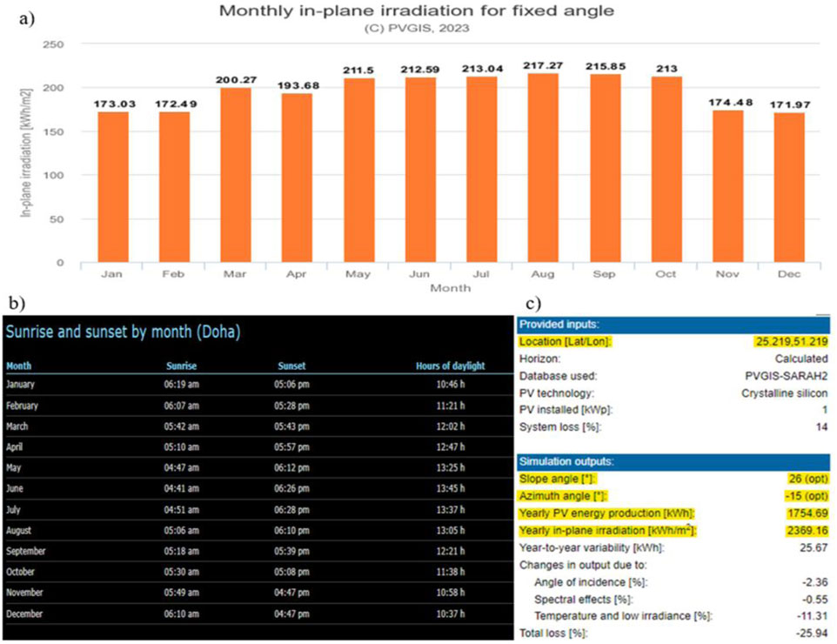This screenshot has height=644, width=837.
Task: Click November's sunset time "04:47 pm"
Action: (x=292, y=593)
